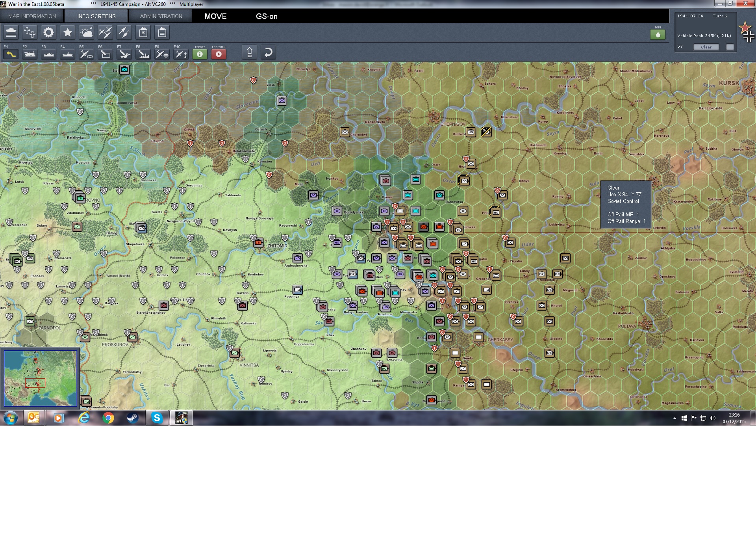
Task: Click the Turn: 6 indicator
Action: (x=720, y=16)
